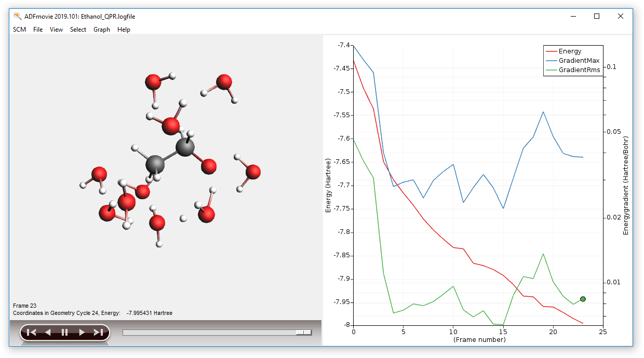Click the ADFmovie title bar icon
Image resolution: width=644 pixels, height=358 pixels.
coord(17,16)
